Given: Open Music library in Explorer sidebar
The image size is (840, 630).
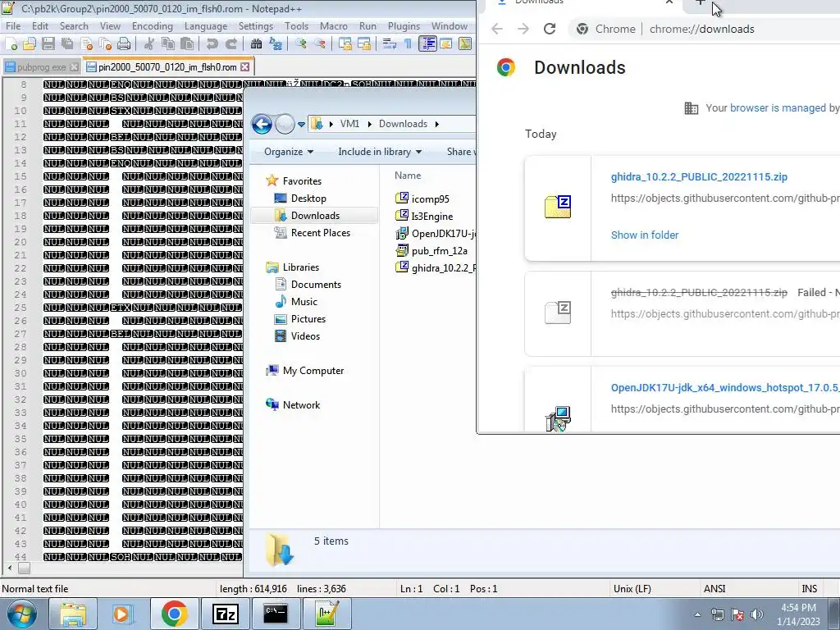Looking at the screenshot, I should click(304, 302).
